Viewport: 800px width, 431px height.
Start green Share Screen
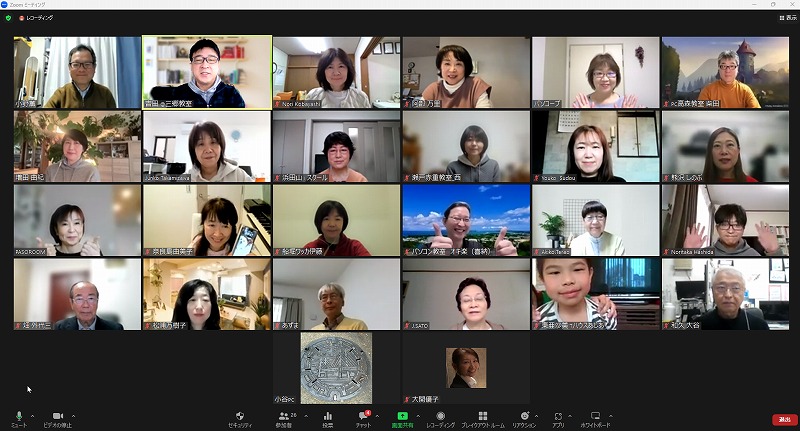(x=401, y=418)
